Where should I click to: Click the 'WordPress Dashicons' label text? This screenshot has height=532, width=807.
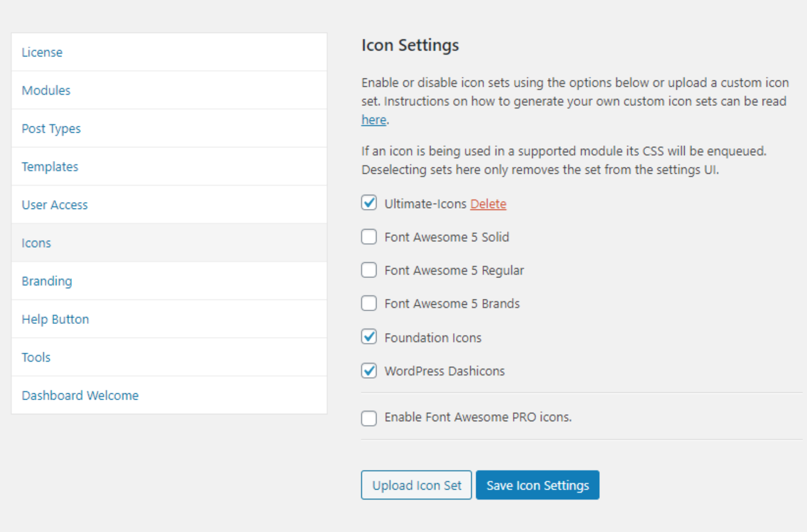point(445,371)
